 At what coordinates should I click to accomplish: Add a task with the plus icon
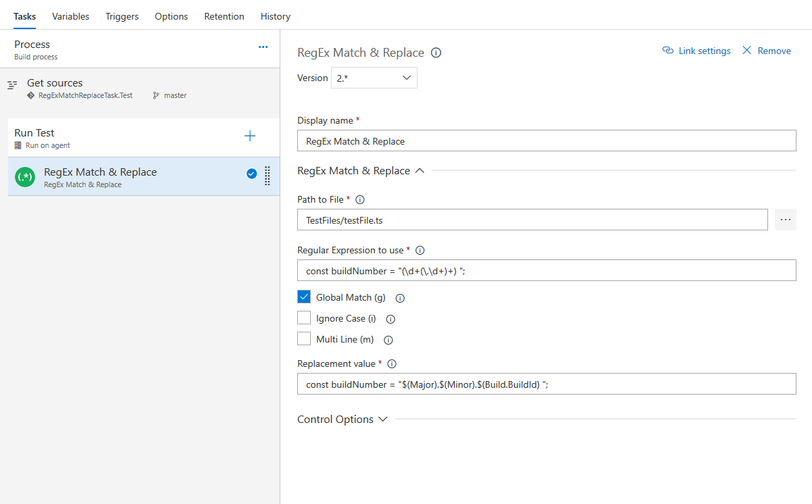[x=250, y=136]
